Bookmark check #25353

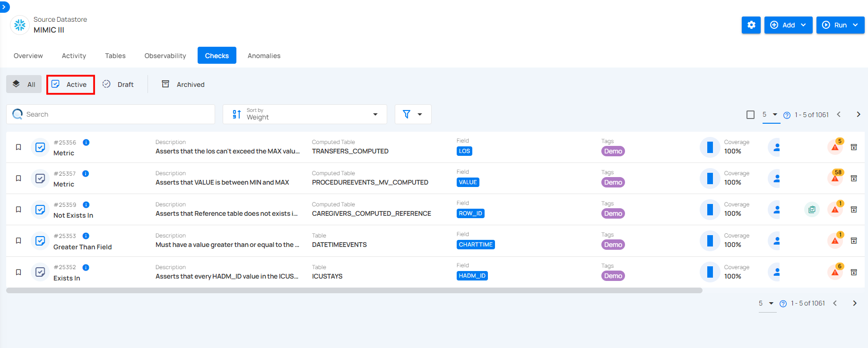[x=18, y=241]
